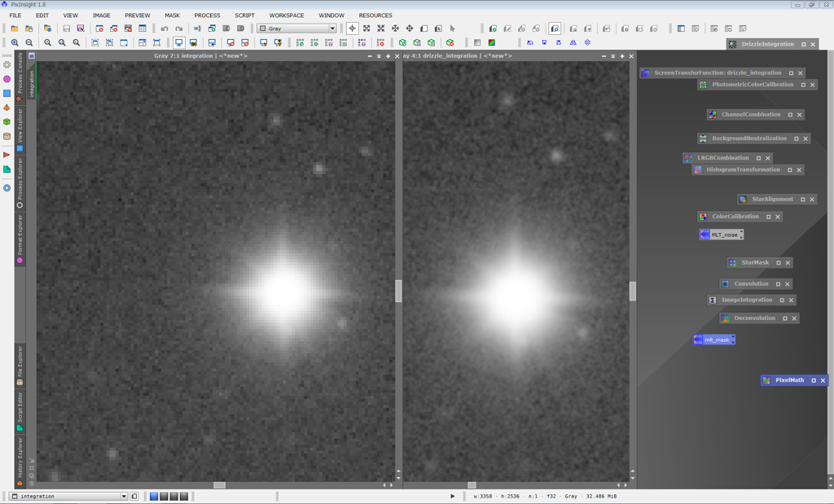The width and height of the screenshot is (834, 504).
Task: Select the pointer cursor tool in toolbar
Action: [453, 28]
